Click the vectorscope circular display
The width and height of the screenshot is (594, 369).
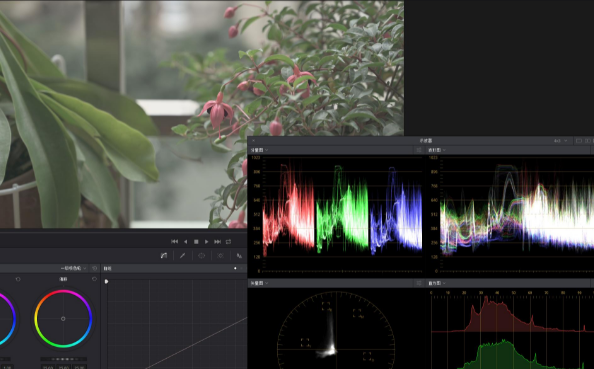[x=336, y=331]
